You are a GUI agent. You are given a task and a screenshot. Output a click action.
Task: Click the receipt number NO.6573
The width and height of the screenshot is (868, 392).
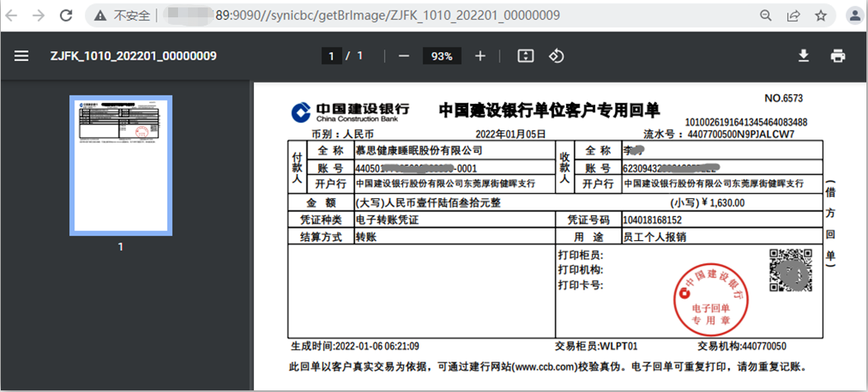783,99
